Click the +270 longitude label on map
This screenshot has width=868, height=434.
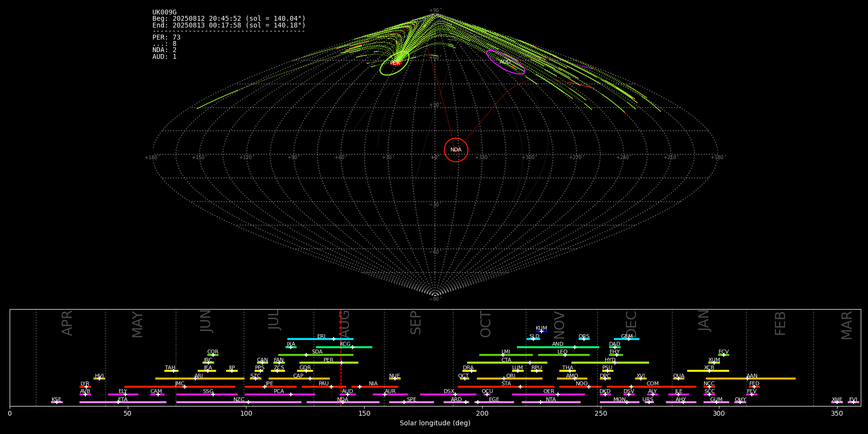(x=575, y=158)
